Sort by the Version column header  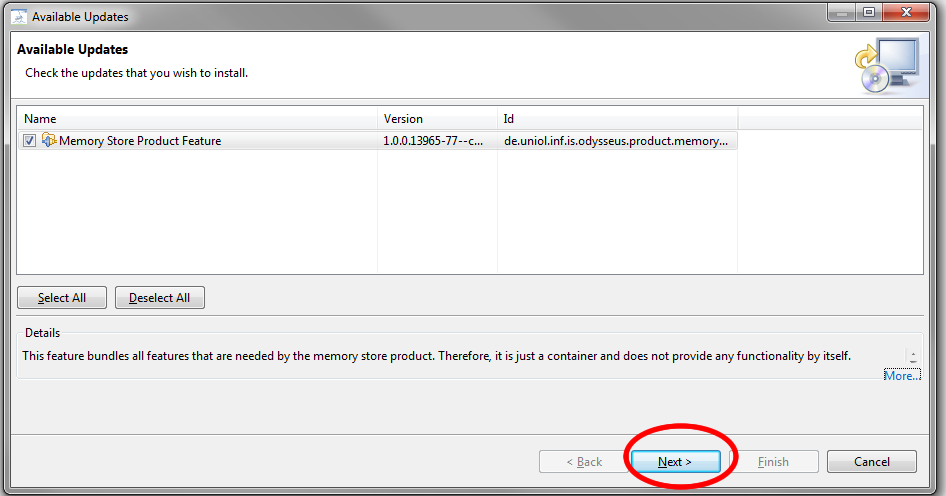[436, 119]
